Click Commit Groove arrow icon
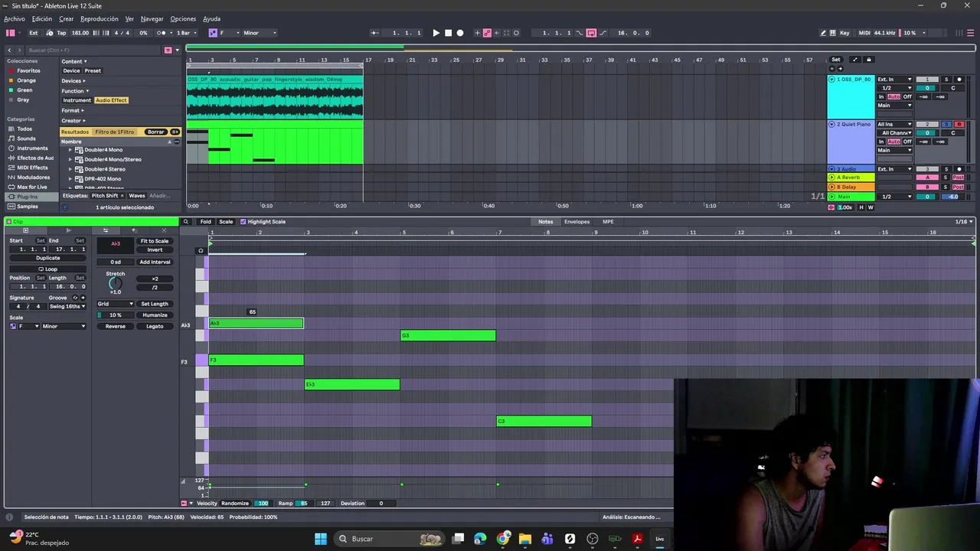The image size is (980, 551). (83, 298)
